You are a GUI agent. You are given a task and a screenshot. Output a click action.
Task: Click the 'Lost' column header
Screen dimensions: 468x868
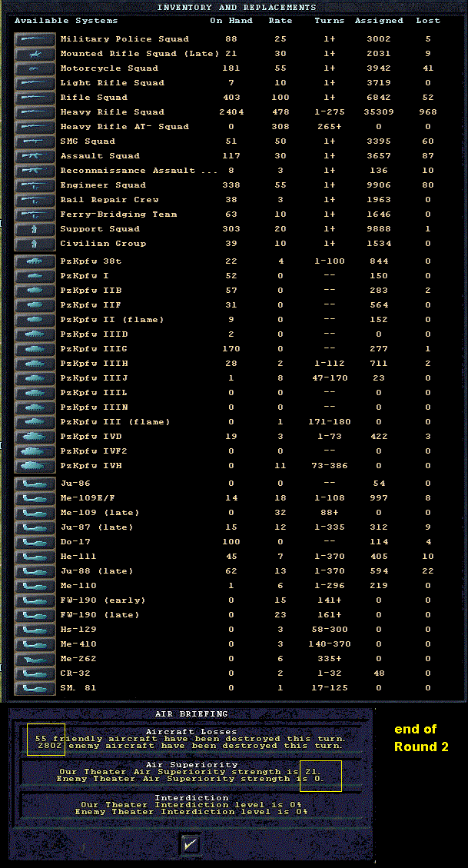click(x=428, y=21)
